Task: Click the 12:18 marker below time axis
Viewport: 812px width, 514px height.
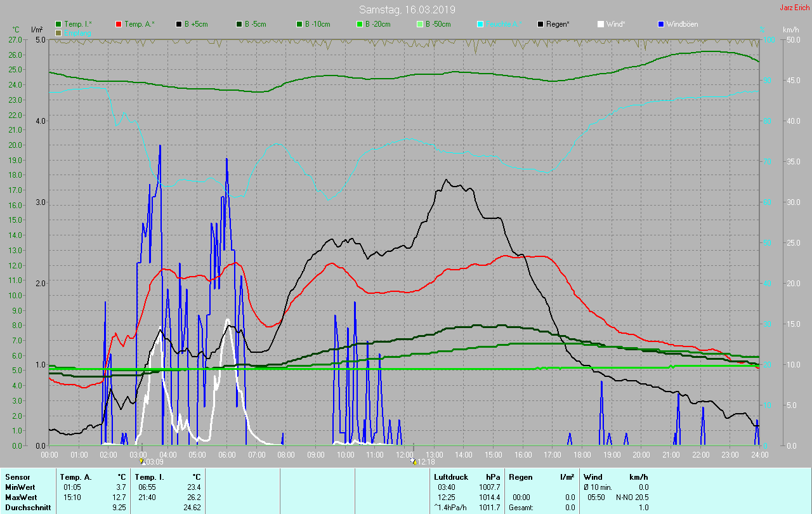Action: pyautogui.click(x=422, y=462)
